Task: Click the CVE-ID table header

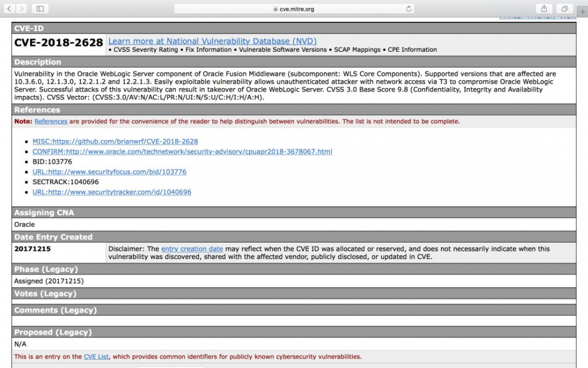Action: click(294, 28)
